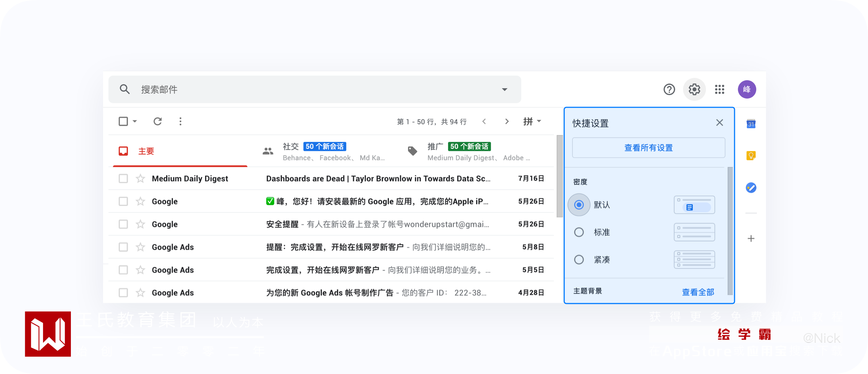Check the Google Ads 4月28日 email checkbox
This screenshot has width=868, height=374.
123,293
